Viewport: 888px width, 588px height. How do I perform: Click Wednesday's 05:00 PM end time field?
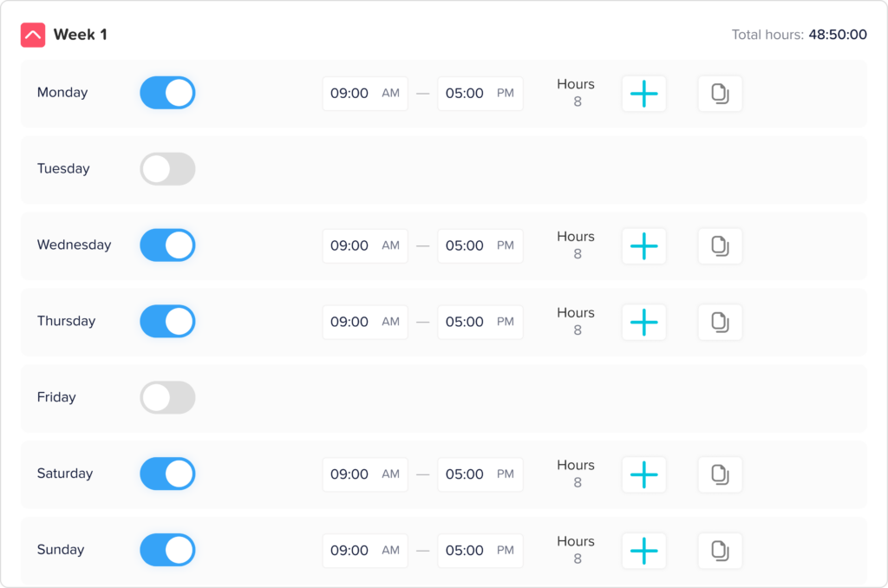(480, 246)
